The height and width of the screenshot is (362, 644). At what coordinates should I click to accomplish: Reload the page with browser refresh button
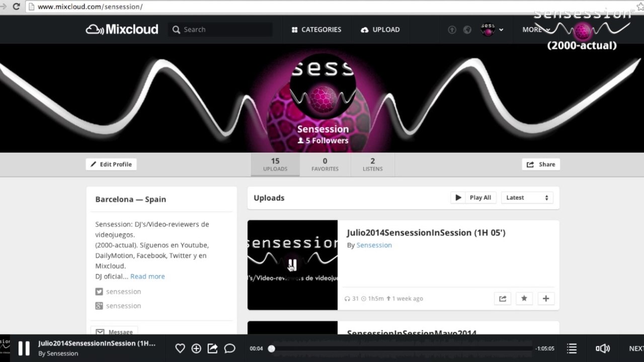tap(16, 7)
